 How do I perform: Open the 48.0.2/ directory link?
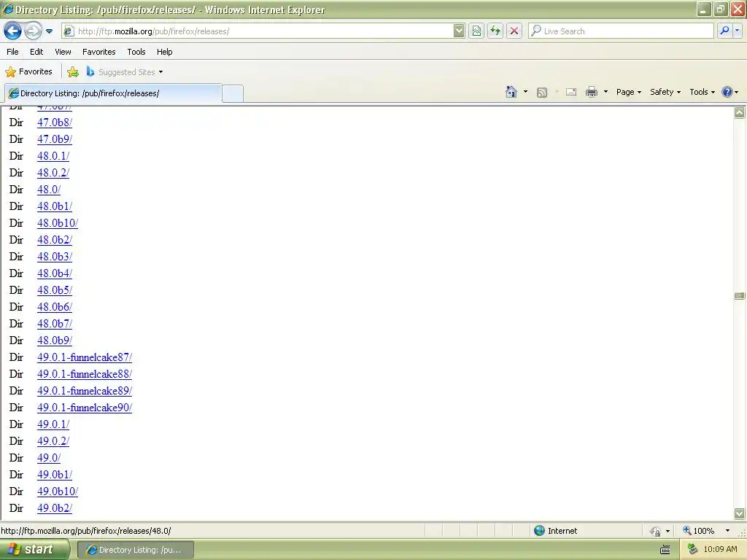[x=53, y=172]
